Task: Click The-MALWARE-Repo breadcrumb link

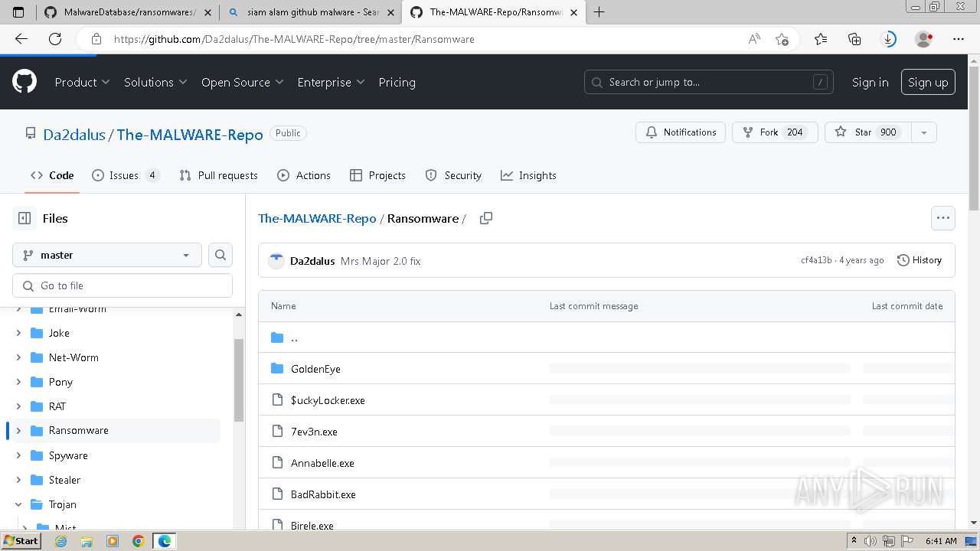Action: point(317,218)
